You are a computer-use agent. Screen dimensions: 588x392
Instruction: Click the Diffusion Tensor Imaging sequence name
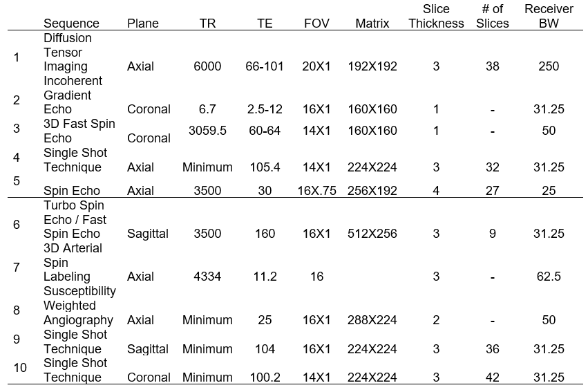pos(68,53)
